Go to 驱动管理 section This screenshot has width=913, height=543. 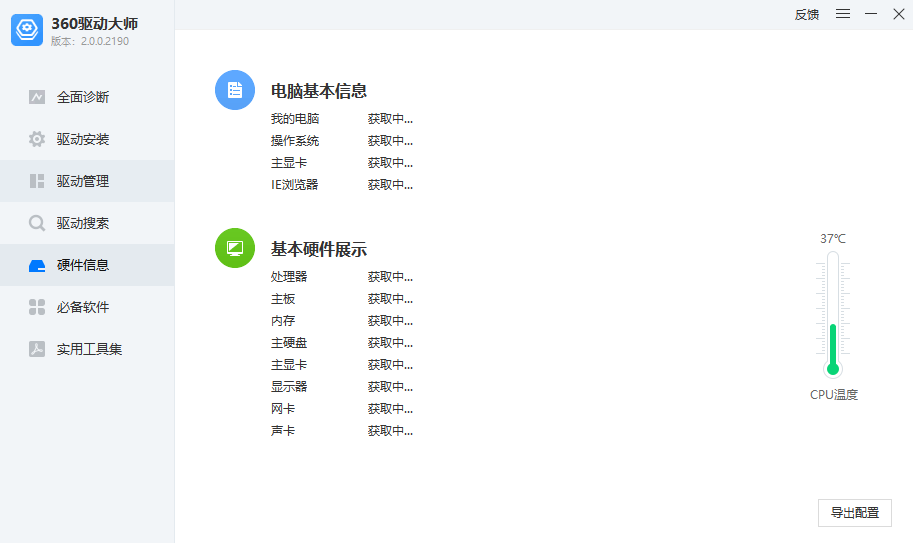pos(87,181)
